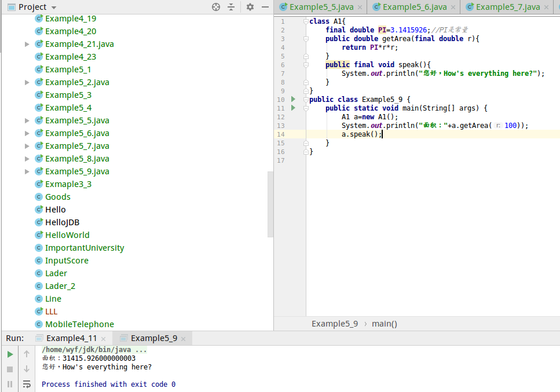This screenshot has width=560, height=392.
Task: Select Example4_23 in project tree
Action: [70, 57]
